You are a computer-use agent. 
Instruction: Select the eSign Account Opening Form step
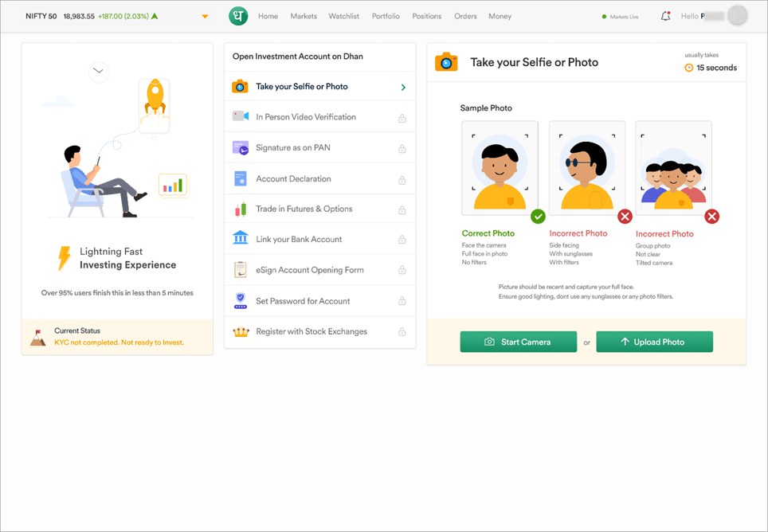click(x=309, y=270)
